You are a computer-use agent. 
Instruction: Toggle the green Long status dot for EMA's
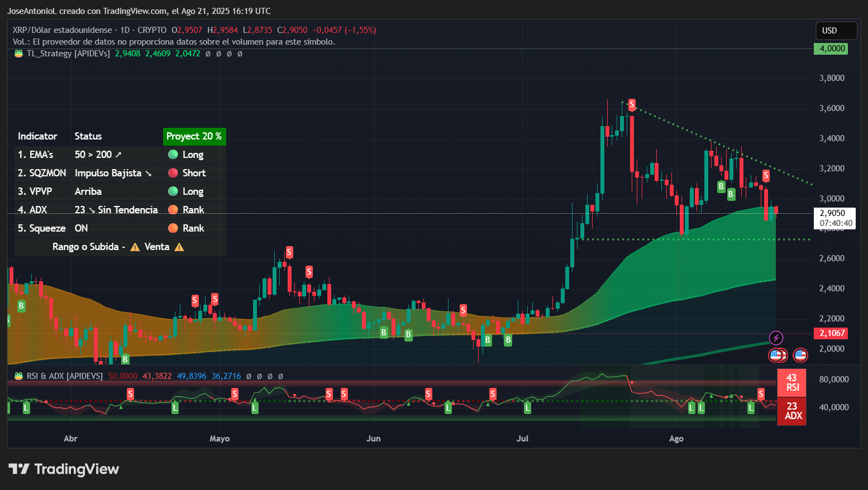click(173, 155)
